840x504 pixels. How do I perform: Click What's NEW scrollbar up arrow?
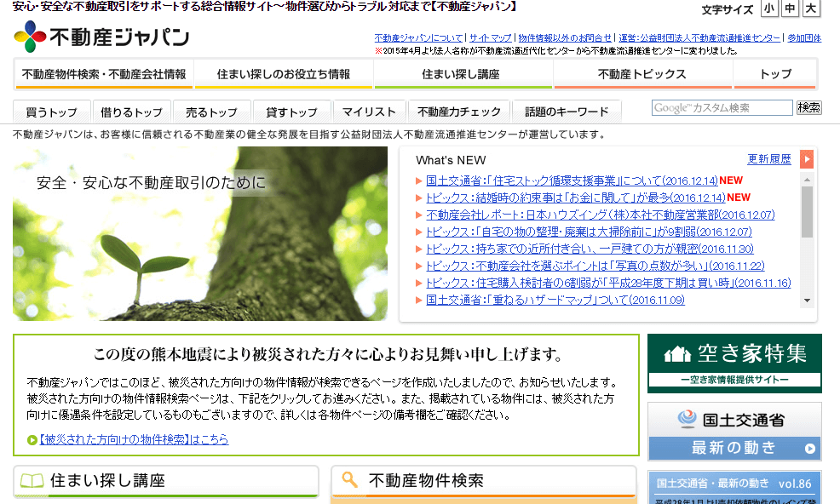click(x=807, y=180)
